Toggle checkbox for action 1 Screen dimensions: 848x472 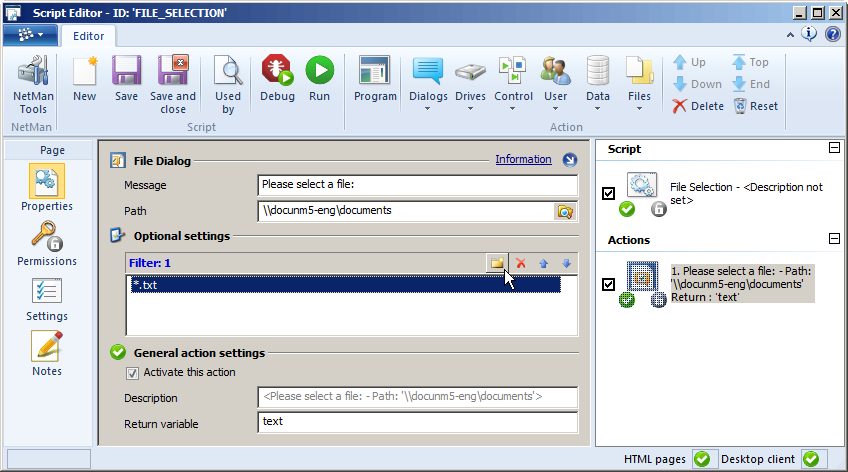[x=608, y=284]
